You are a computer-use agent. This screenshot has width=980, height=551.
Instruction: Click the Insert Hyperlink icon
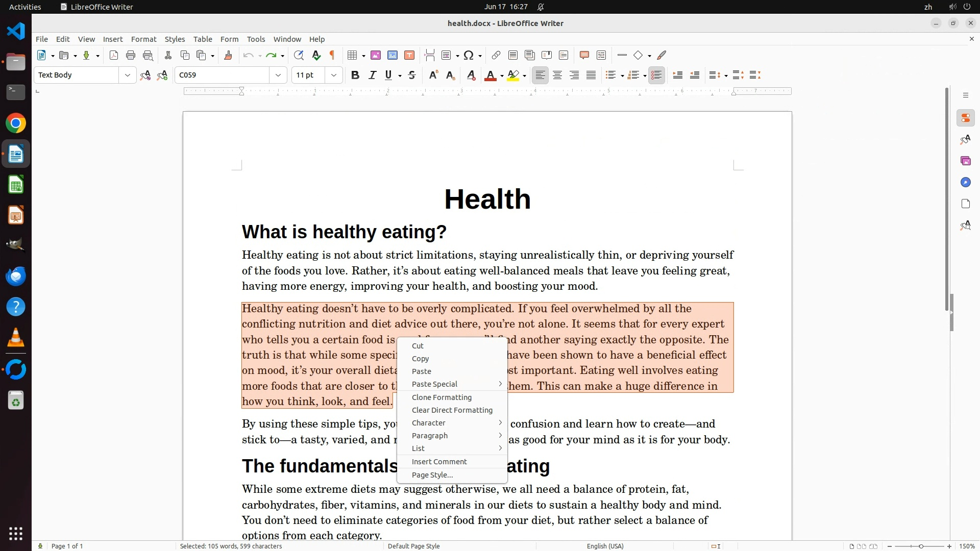pyautogui.click(x=496, y=56)
